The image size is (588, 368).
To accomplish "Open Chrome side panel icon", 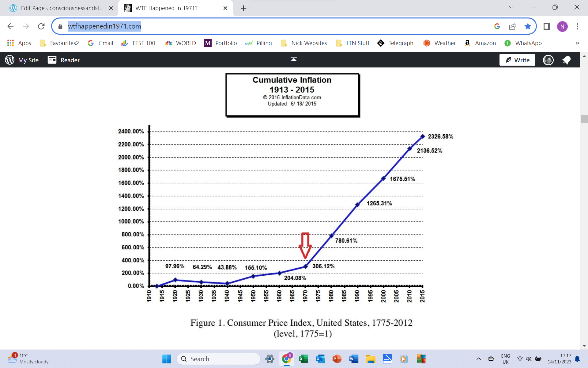I will [547, 26].
